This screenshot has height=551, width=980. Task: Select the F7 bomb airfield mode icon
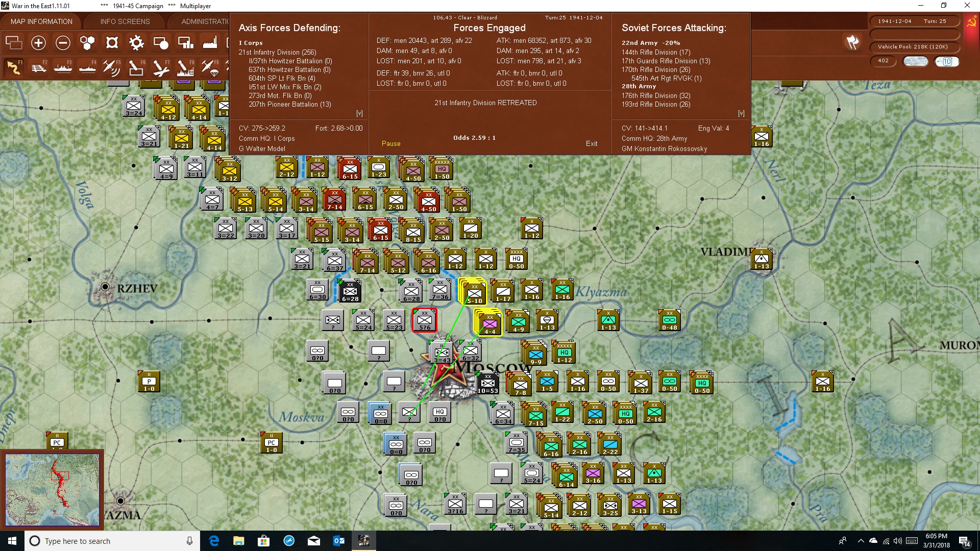point(161,67)
